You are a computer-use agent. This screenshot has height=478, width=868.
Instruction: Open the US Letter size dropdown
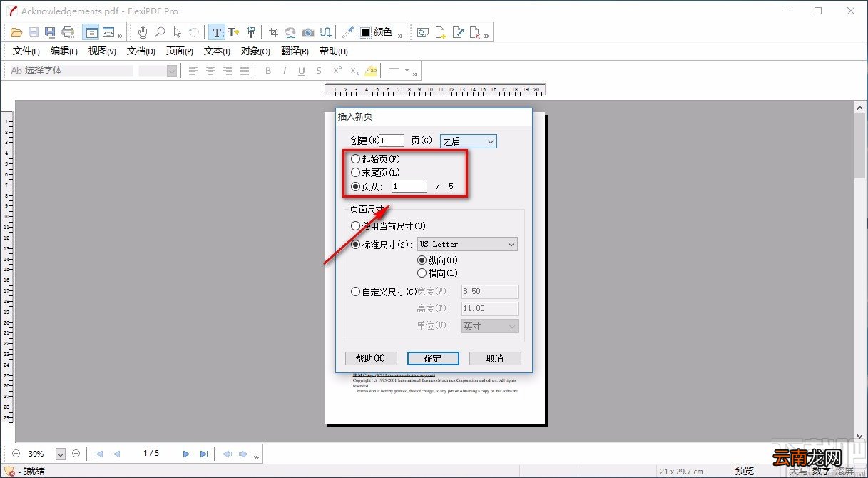[x=467, y=244]
